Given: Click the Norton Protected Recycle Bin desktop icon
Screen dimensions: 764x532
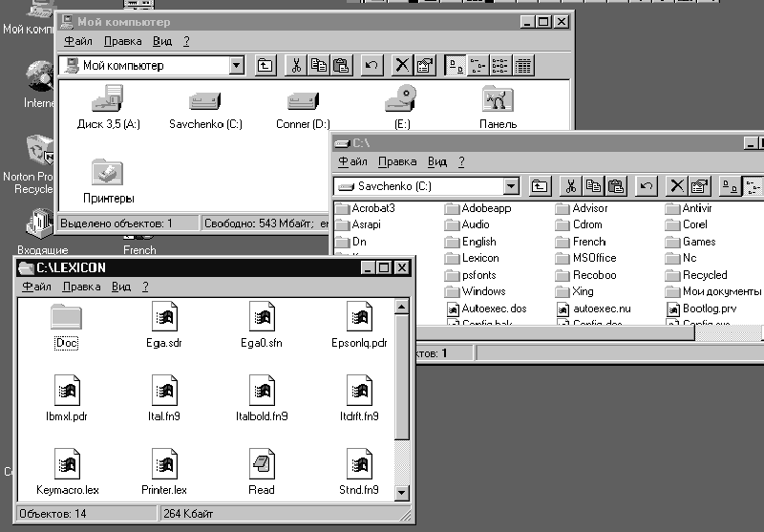Looking at the screenshot, I should pyautogui.click(x=30, y=164).
